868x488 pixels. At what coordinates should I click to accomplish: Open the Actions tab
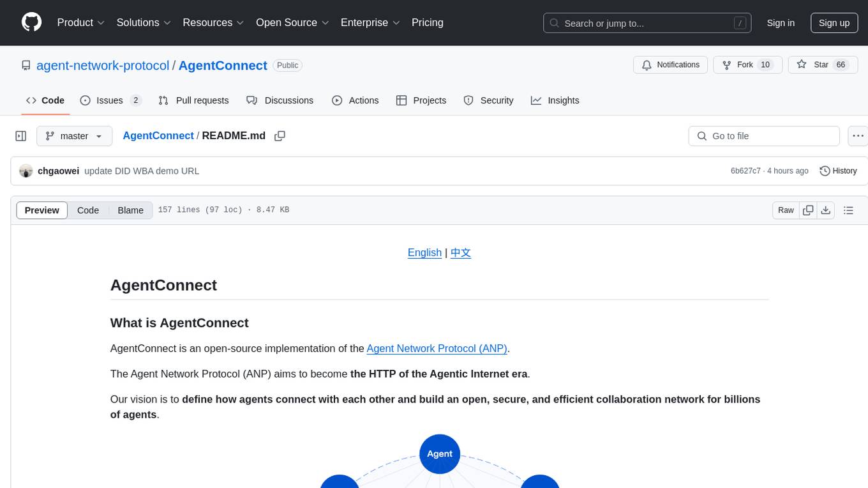coord(355,100)
